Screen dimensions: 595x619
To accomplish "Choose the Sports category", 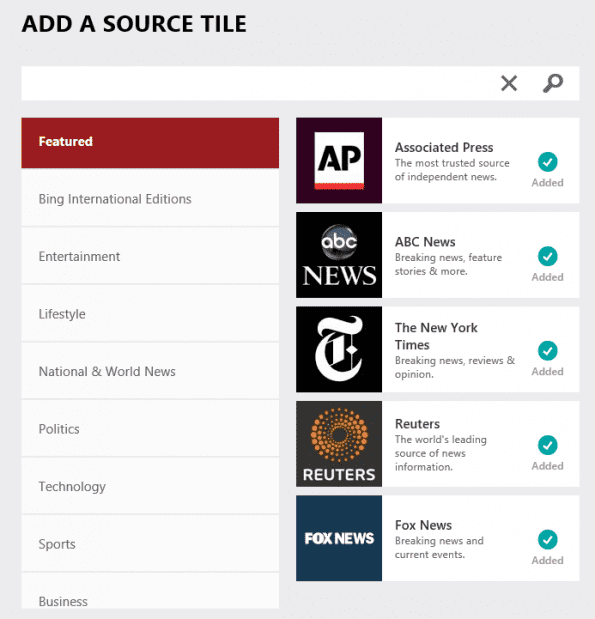I will coord(150,544).
